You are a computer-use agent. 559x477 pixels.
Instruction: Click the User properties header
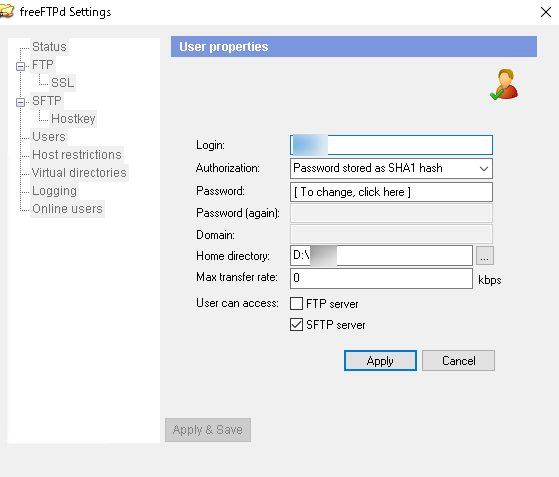pyautogui.click(x=354, y=46)
